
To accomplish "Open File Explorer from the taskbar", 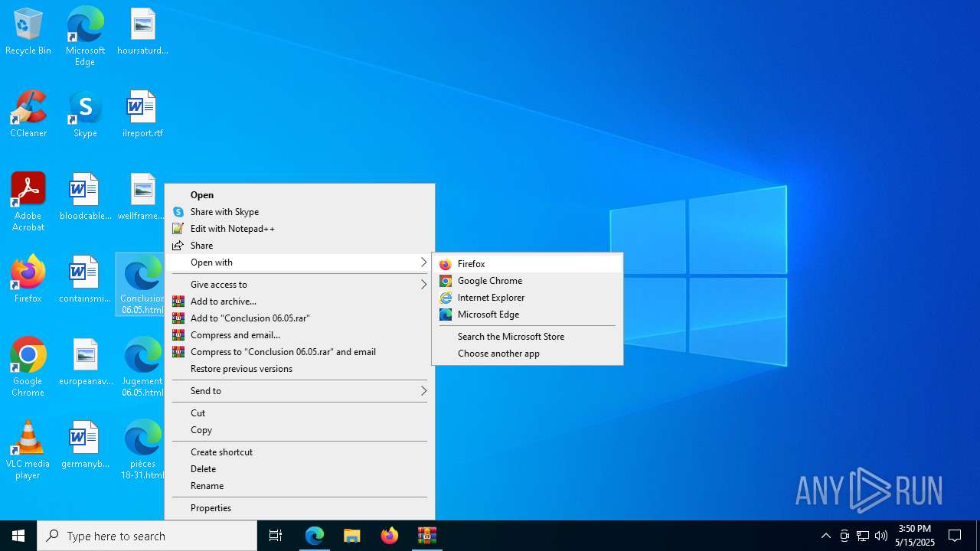I will pos(352,536).
